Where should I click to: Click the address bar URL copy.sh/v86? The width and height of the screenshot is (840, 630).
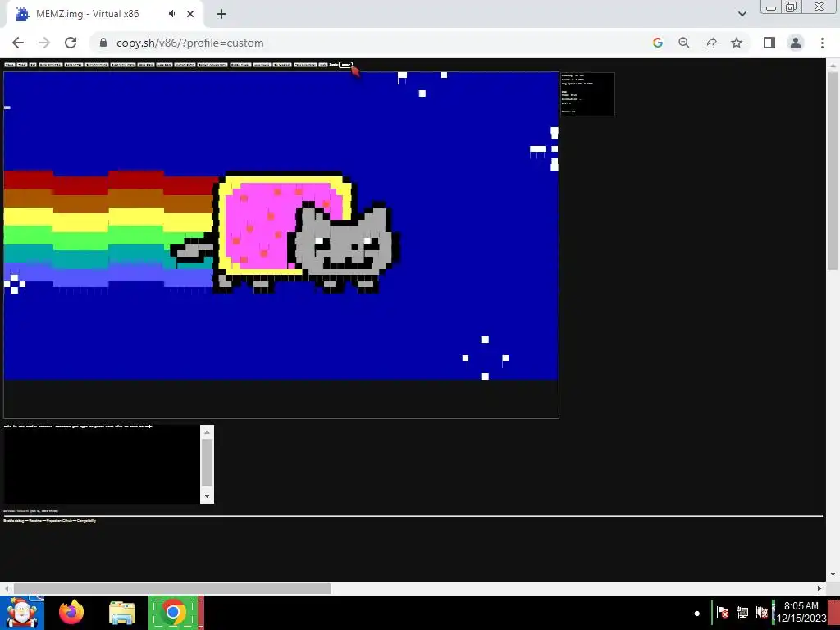coord(189,43)
